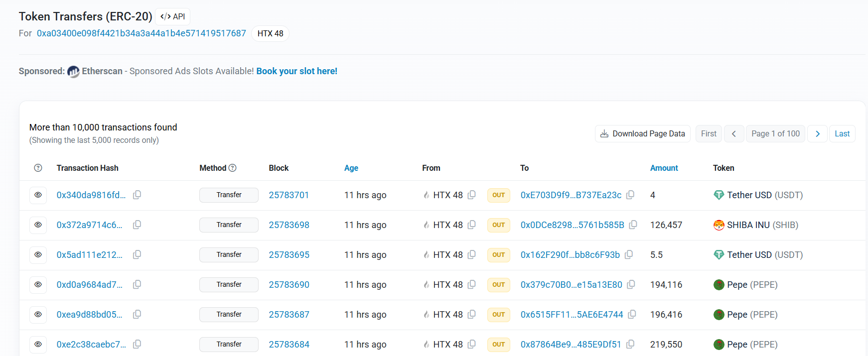
Task: Copy HTX 48 from-address in block 25783701 row
Action: point(472,195)
